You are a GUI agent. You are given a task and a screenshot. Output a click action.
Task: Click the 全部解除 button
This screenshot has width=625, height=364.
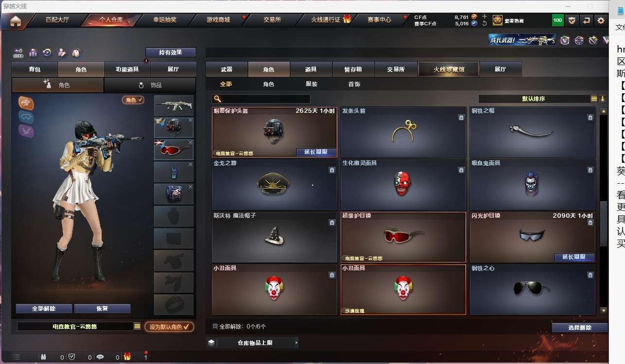(x=44, y=309)
